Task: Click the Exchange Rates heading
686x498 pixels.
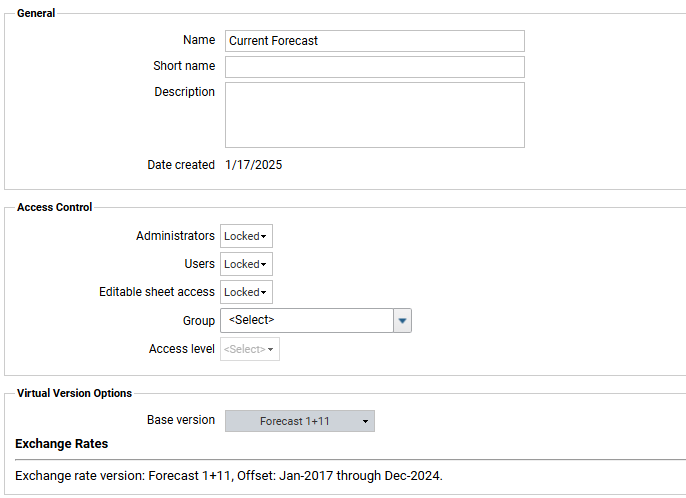Action: (x=62, y=444)
